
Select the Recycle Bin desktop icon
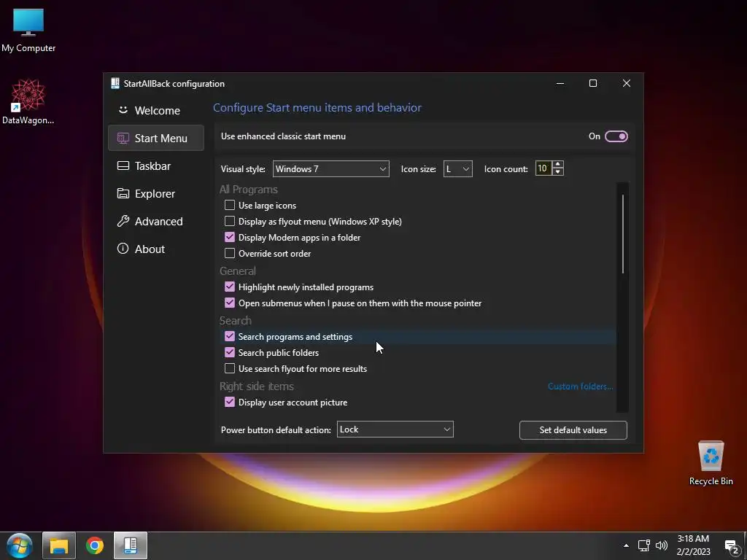pos(711,463)
